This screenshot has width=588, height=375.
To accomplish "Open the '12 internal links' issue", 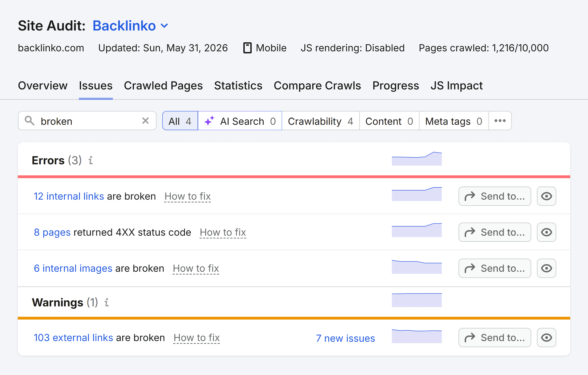I will [69, 196].
